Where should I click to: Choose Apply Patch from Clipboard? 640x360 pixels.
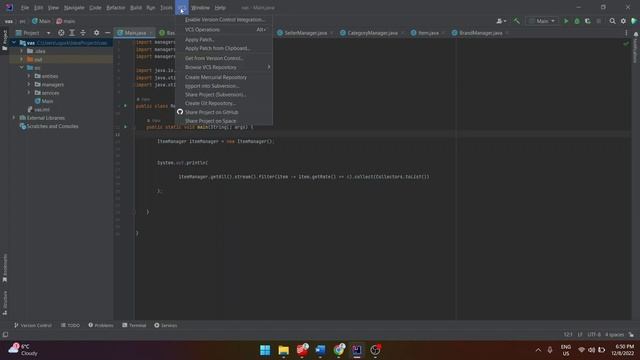[x=224, y=48]
